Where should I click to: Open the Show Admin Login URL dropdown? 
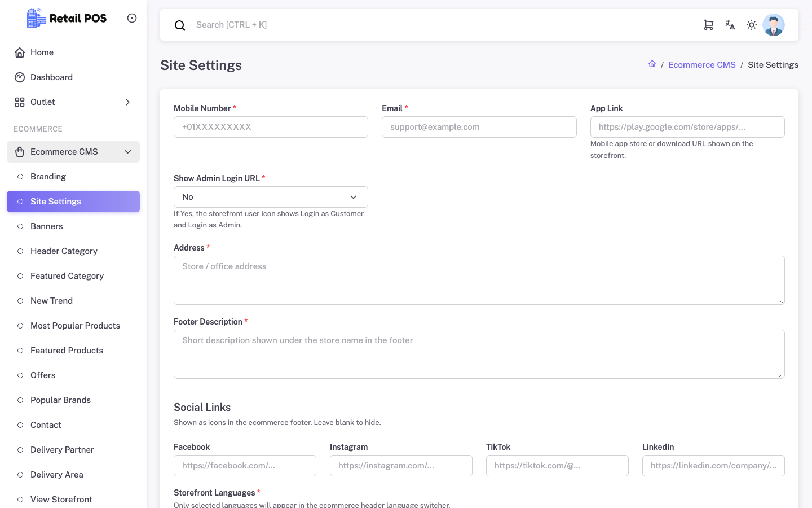271,197
